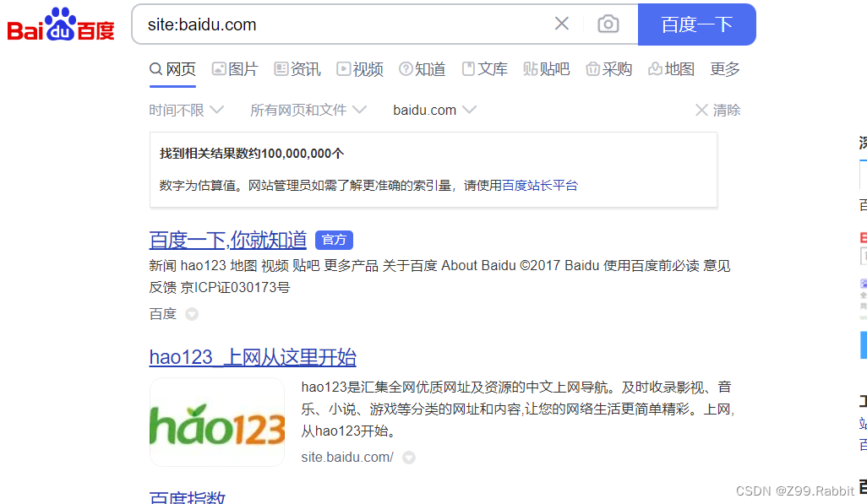Switch to the 资讯 tab
Viewport: 867px width, 504px height.
click(297, 69)
